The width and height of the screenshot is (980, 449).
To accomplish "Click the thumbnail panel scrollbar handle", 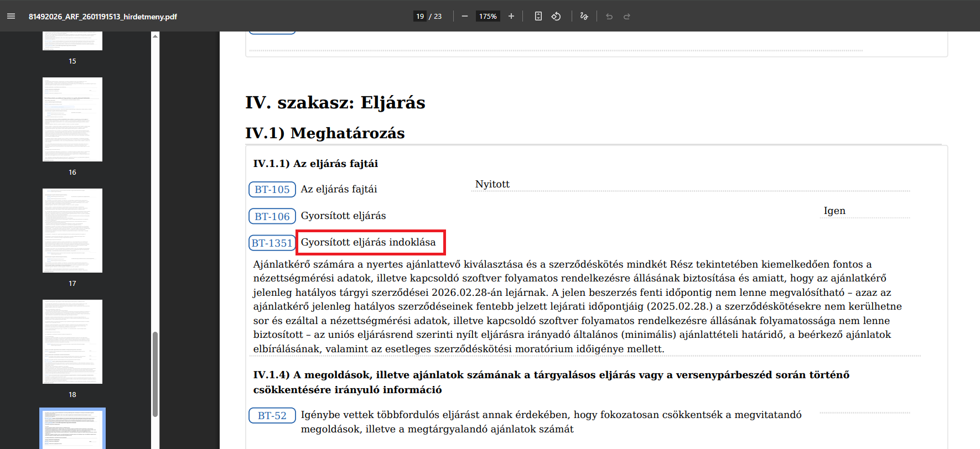I will pyautogui.click(x=155, y=374).
